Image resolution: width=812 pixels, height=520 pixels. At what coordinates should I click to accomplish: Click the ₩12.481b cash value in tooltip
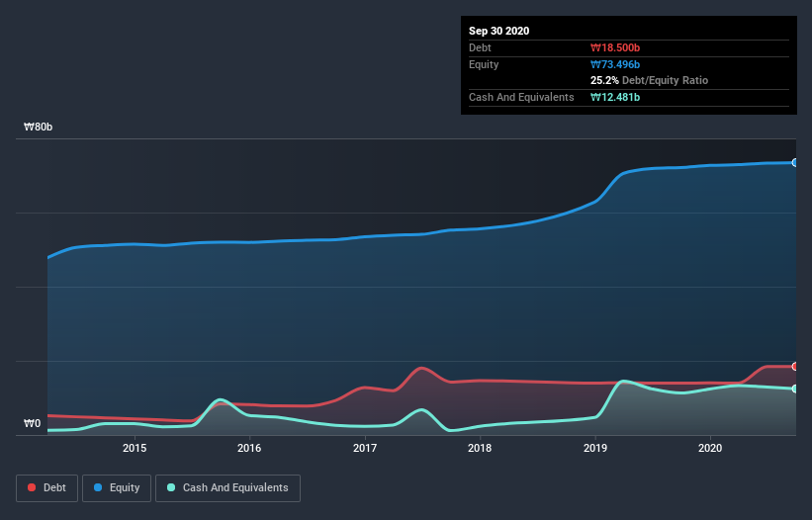pyautogui.click(x=615, y=97)
